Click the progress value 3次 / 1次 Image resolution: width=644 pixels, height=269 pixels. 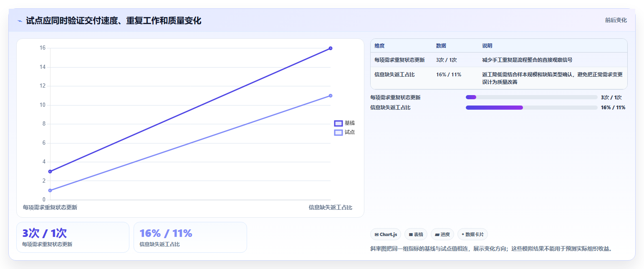click(x=611, y=97)
